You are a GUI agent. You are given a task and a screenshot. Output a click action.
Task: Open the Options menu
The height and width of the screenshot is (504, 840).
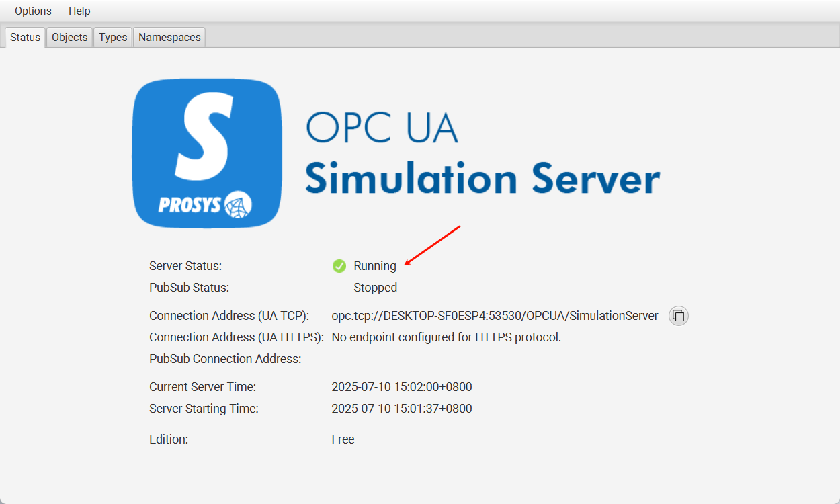[33, 11]
